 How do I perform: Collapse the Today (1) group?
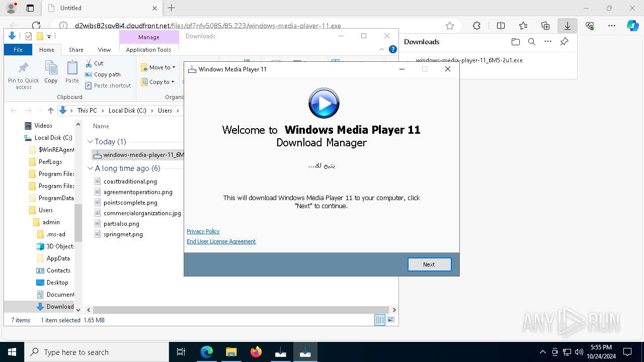point(91,142)
